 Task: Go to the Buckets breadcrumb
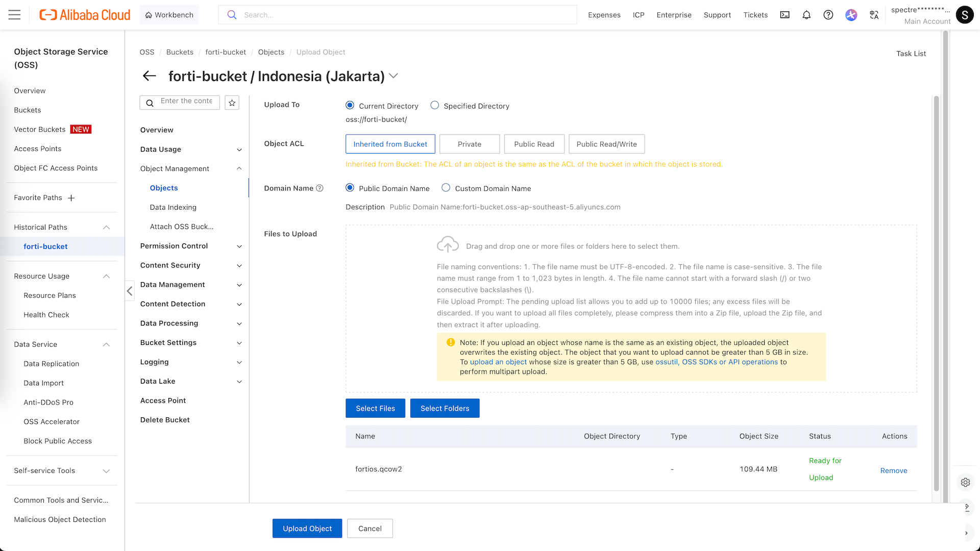[180, 52]
